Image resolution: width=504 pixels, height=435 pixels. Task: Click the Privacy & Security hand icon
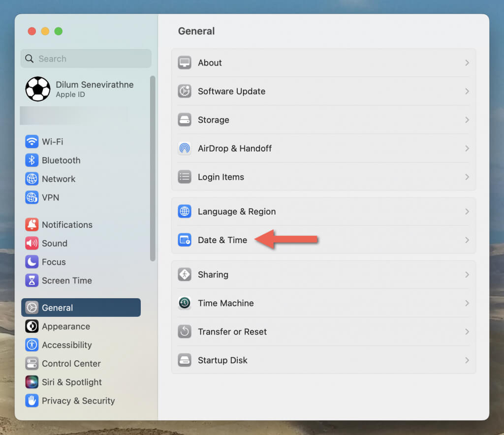coord(32,401)
